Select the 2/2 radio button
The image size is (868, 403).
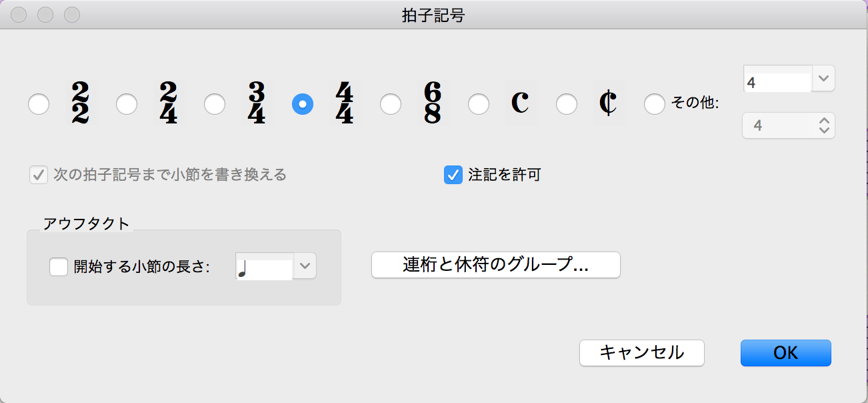[39, 104]
